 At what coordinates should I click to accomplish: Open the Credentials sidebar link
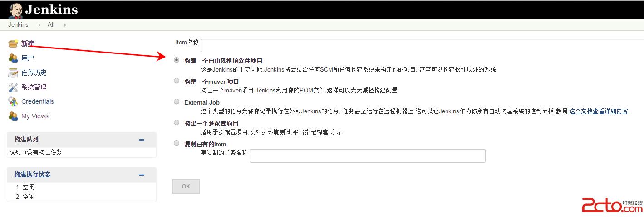click(x=38, y=101)
